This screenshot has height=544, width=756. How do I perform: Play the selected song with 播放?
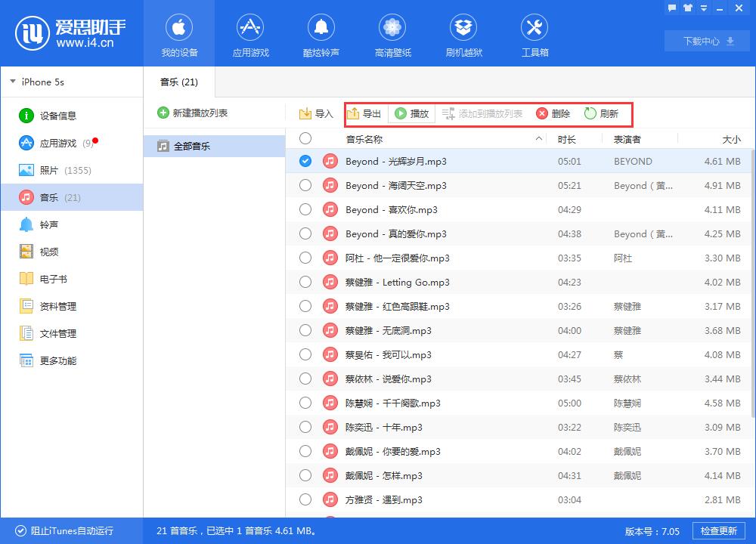411,114
